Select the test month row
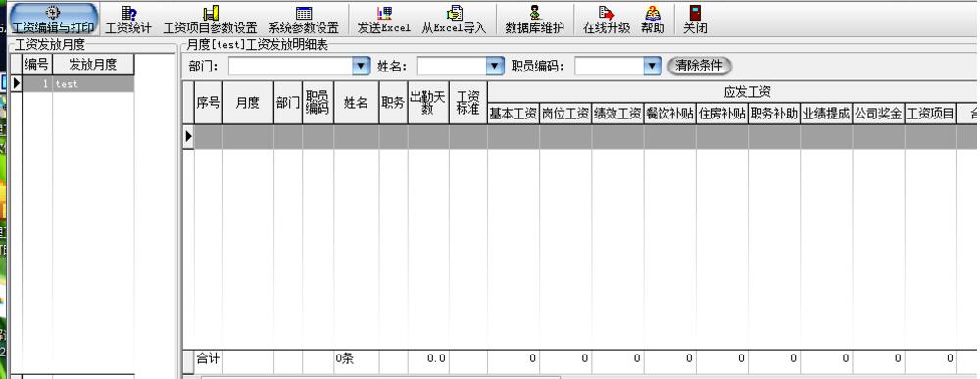This screenshot has height=379, width=980. [x=78, y=83]
